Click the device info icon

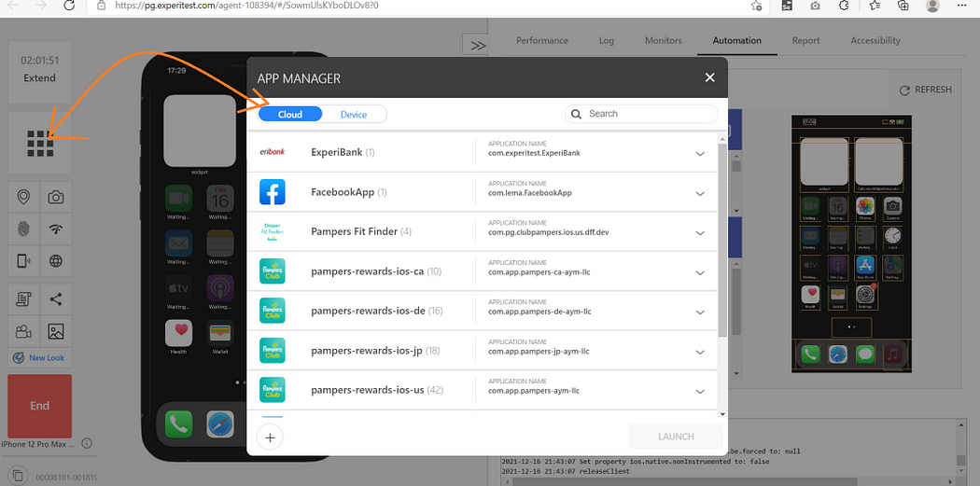[87, 443]
